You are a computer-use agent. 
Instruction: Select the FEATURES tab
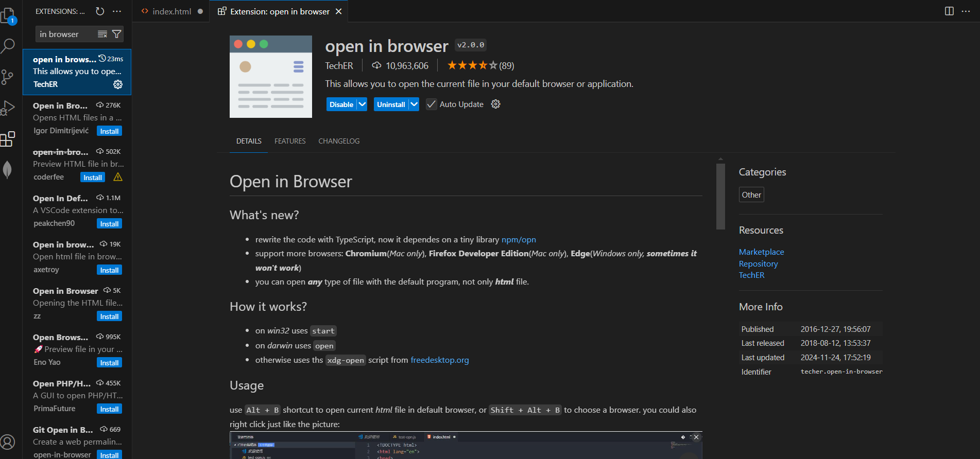pos(290,141)
